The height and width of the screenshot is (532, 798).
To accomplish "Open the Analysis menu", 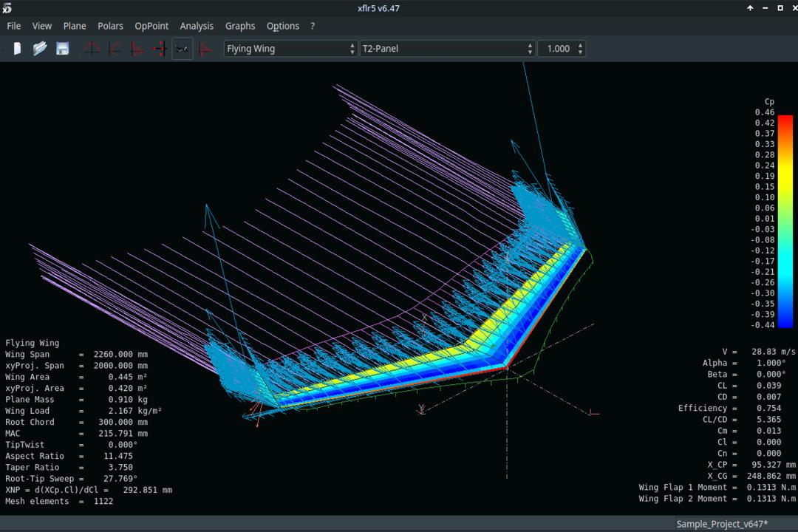I will pyautogui.click(x=197, y=26).
